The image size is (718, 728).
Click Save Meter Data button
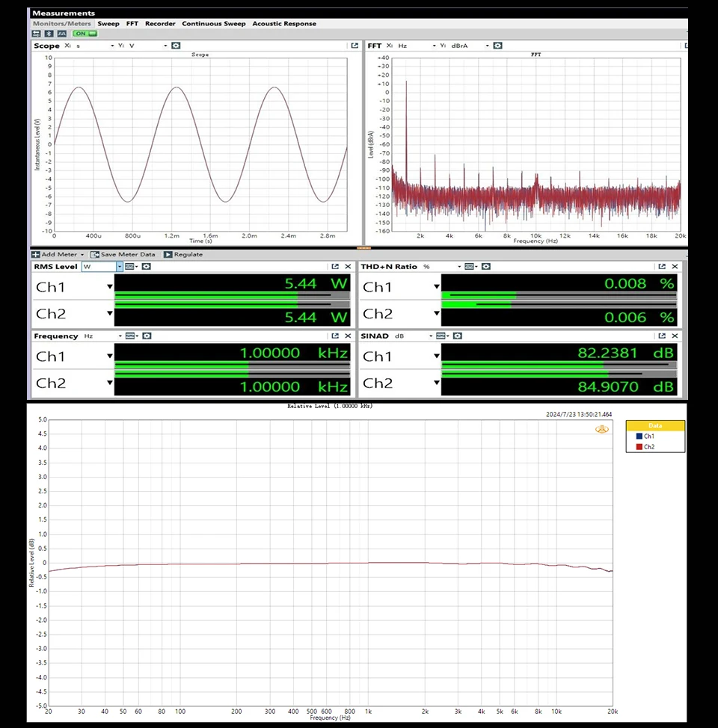pos(123,254)
